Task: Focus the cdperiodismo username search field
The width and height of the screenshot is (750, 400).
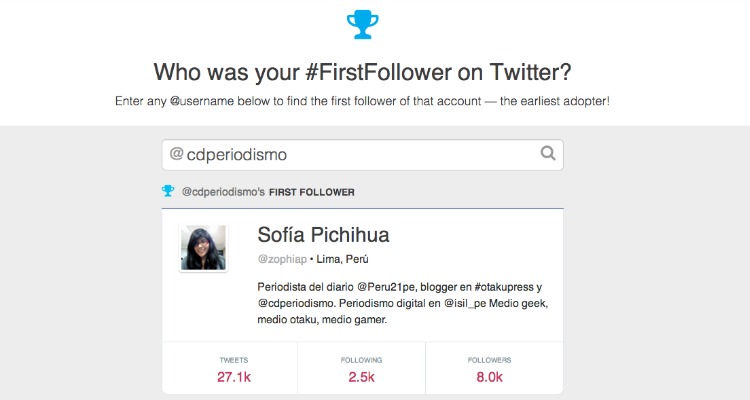Action: tap(363, 155)
